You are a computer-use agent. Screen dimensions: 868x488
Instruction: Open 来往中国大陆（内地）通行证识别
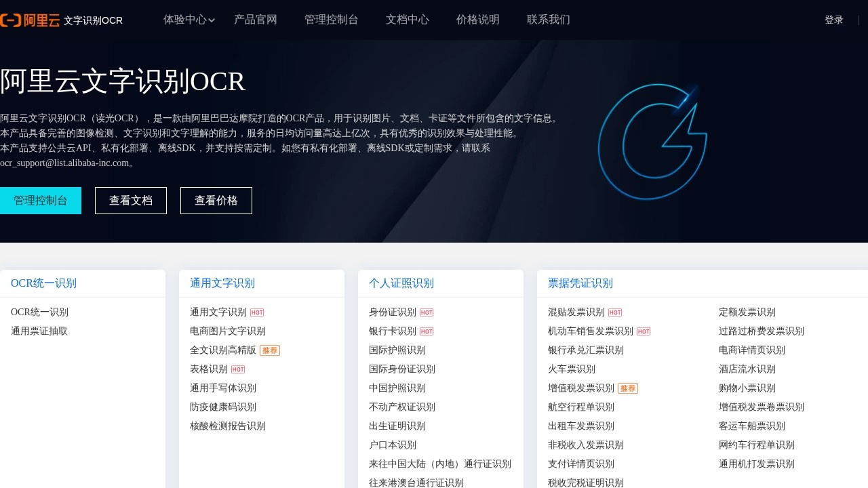click(440, 464)
